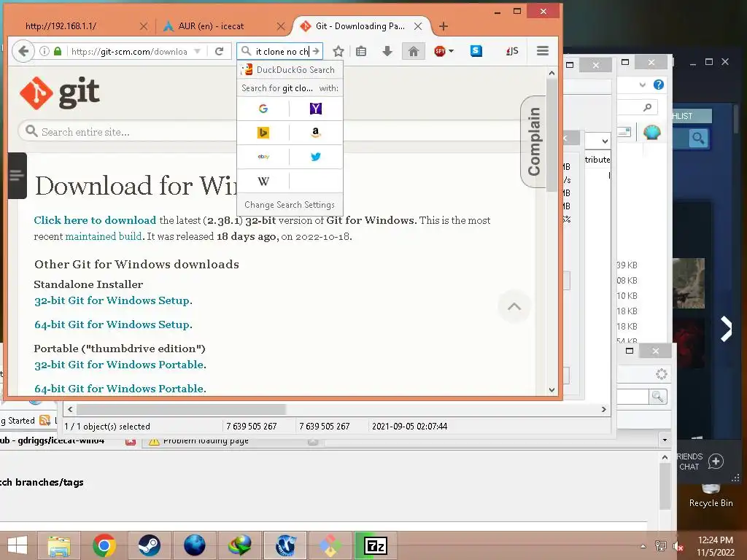This screenshot has height=560, width=747.
Task: Close the AUR icecat tab
Action: (281, 26)
